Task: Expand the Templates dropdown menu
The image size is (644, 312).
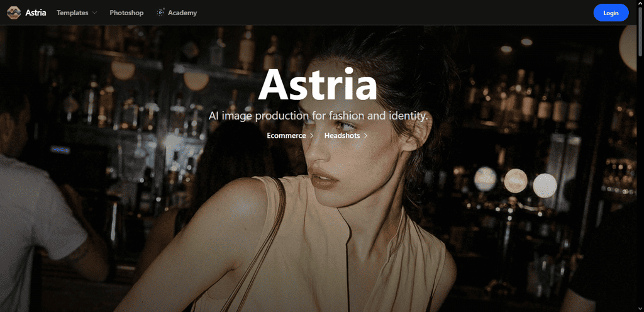Action: point(77,13)
